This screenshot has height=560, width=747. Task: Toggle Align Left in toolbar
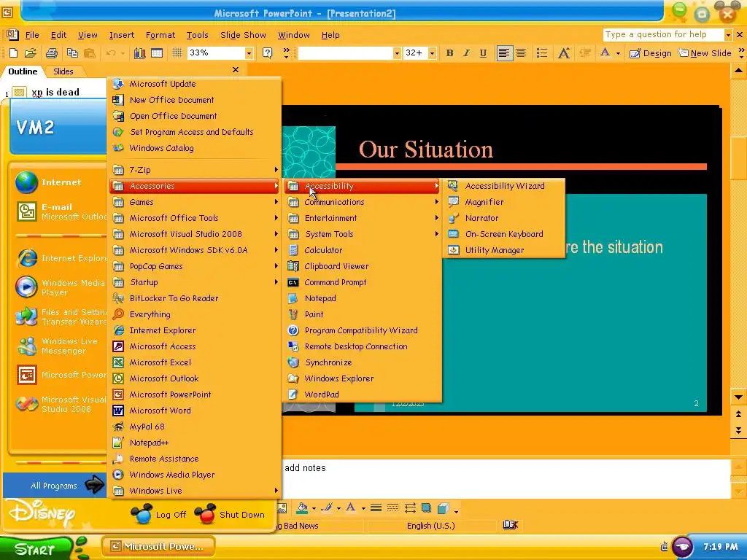pyautogui.click(x=504, y=53)
